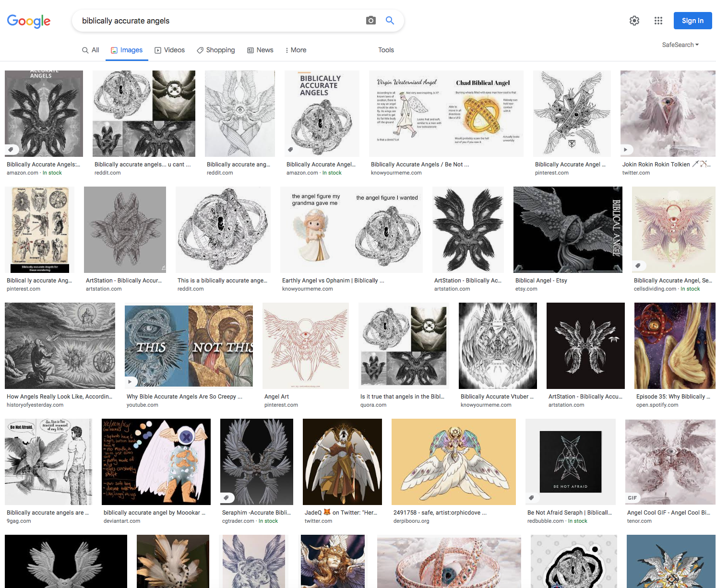The image size is (716, 588).
Task: Click the 9gag.com source text
Action: pyautogui.click(x=19, y=521)
